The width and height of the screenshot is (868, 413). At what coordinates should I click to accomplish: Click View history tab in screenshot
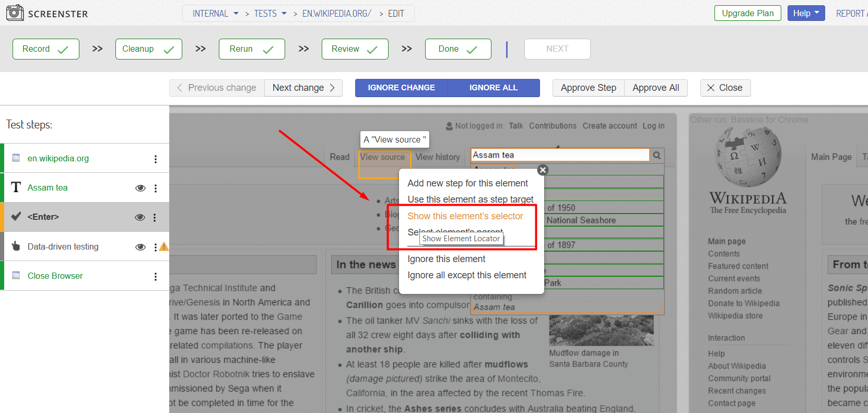click(x=438, y=157)
